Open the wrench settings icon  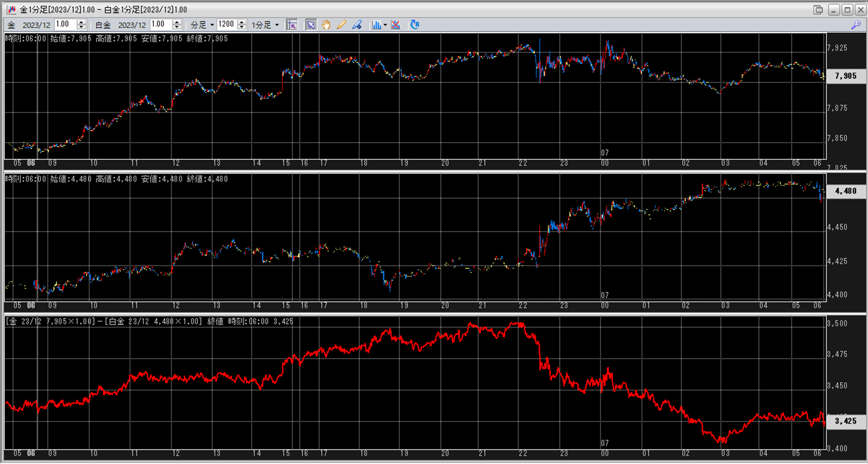(856, 25)
